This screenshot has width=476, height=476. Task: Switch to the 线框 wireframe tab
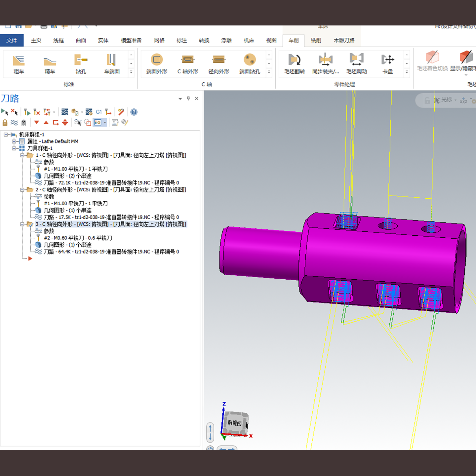point(59,40)
